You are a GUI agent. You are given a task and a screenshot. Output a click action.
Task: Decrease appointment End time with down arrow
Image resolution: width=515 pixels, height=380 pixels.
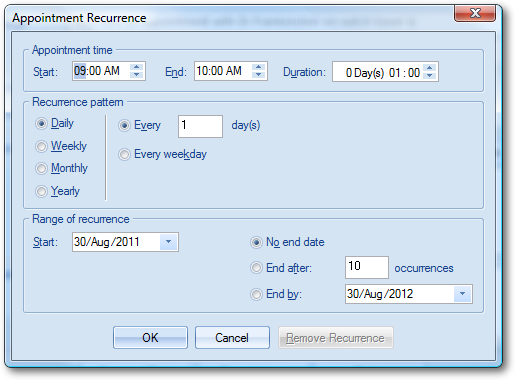coord(258,75)
